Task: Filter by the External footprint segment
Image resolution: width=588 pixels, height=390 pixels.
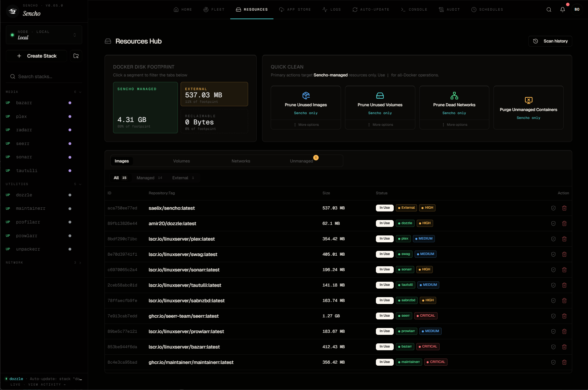Action: click(214, 94)
